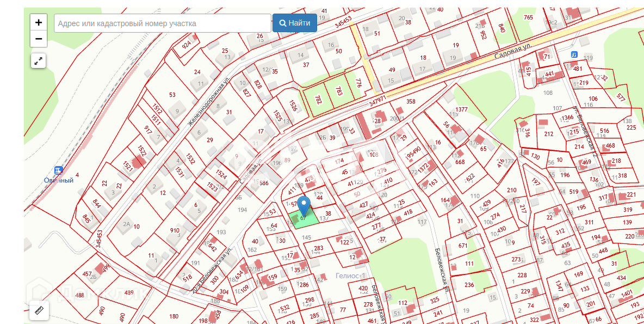This screenshot has width=644, height=324.
Task: Select parcel 481
Action: (x=578, y=69)
